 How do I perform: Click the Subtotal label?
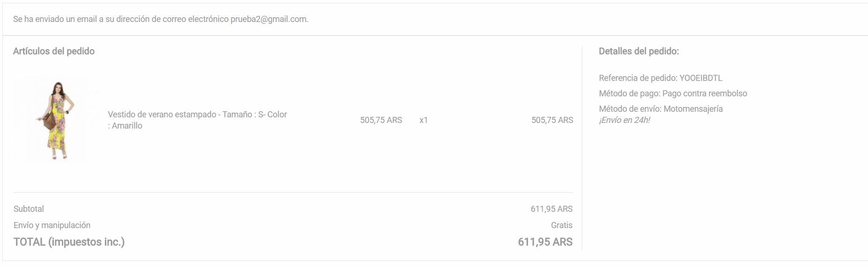point(29,209)
